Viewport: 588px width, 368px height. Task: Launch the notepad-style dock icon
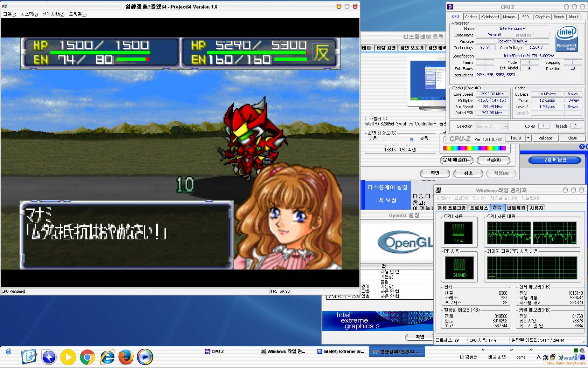coord(29,357)
